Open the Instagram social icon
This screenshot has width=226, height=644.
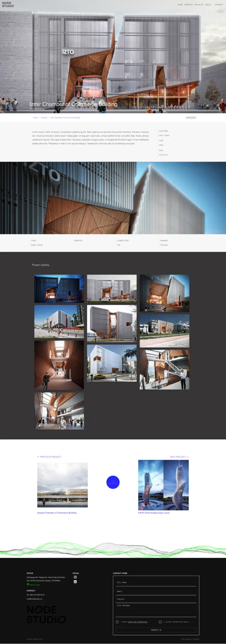tap(75, 577)
